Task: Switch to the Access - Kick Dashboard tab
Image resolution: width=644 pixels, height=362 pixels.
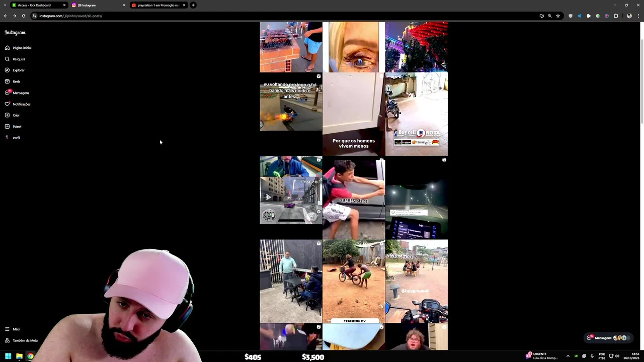Action: 39,5
